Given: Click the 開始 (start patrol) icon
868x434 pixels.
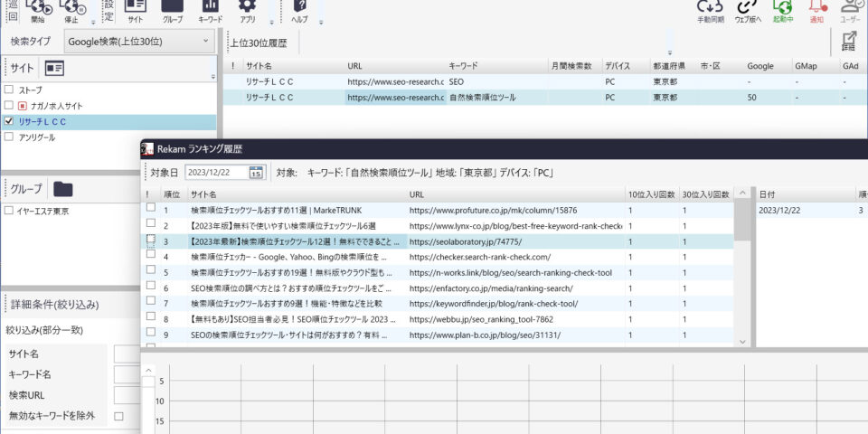Looking at the screenshot, I should click(x=37, y=9).
